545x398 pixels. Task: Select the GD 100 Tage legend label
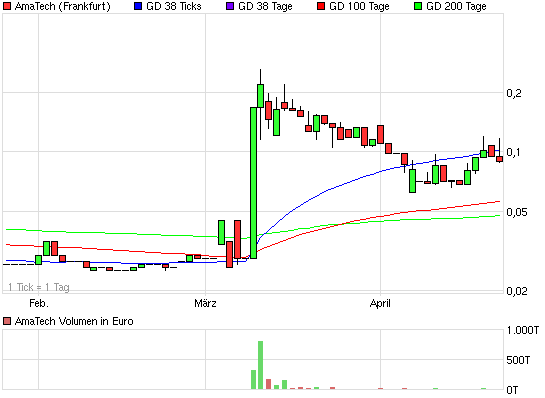(x=359, y=6)
